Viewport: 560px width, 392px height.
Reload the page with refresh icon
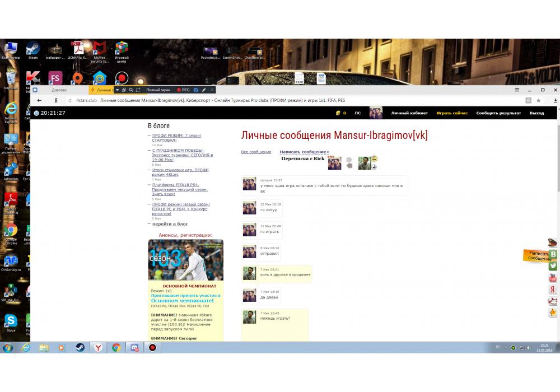(x=70, y=100)
